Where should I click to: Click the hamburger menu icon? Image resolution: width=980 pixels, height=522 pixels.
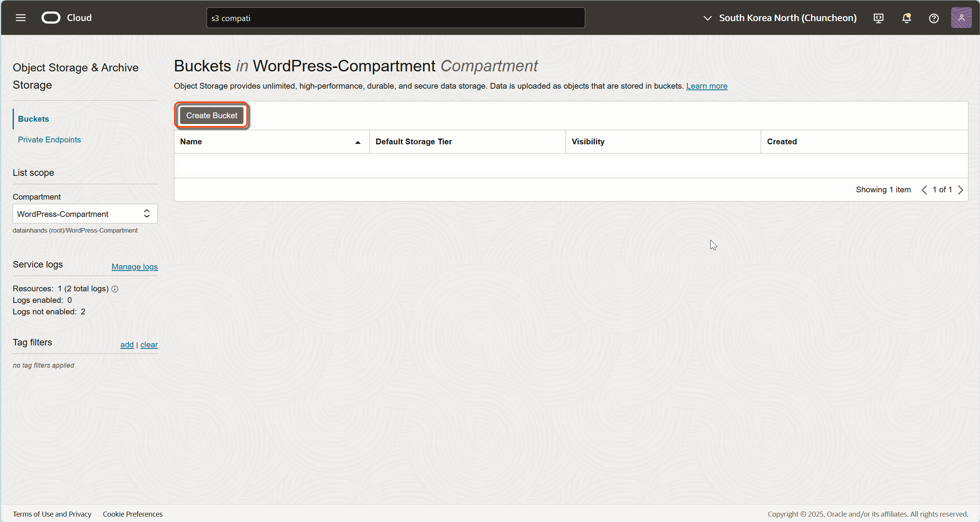click(x=22, y=18)
